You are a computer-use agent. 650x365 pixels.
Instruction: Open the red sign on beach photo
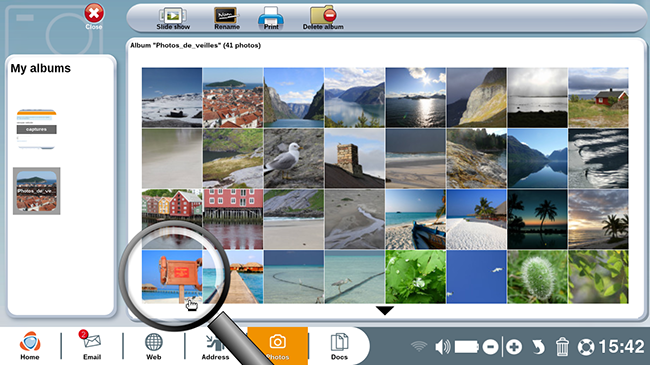(172, 277)
